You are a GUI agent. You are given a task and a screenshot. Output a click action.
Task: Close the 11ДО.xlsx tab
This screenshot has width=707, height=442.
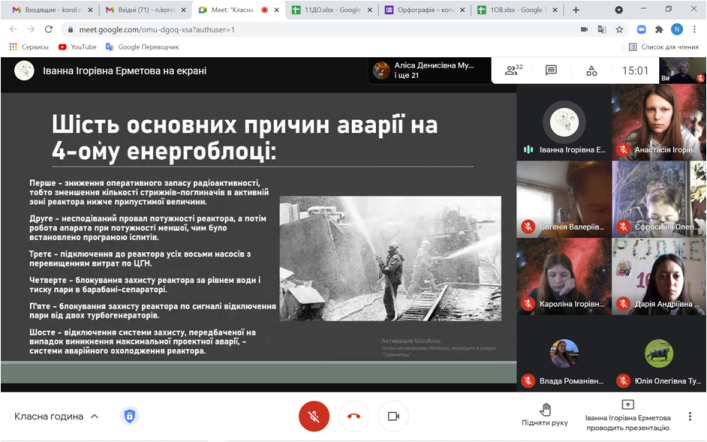(369, 10)
